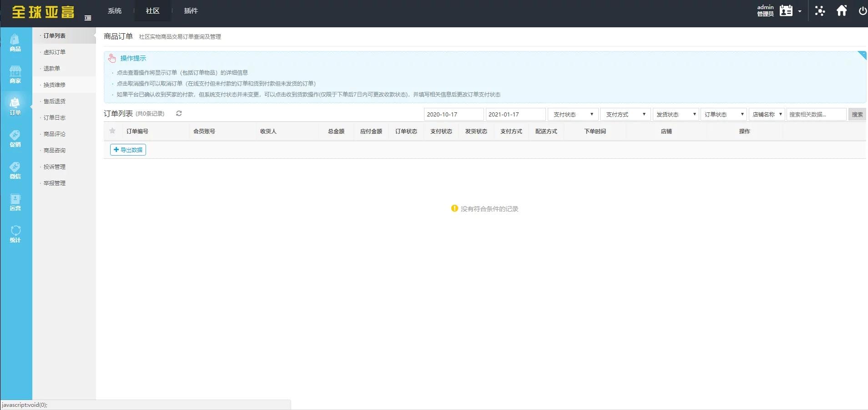
Task: Toggle the sidebar with hamburger icon
Action: [88, 18]
